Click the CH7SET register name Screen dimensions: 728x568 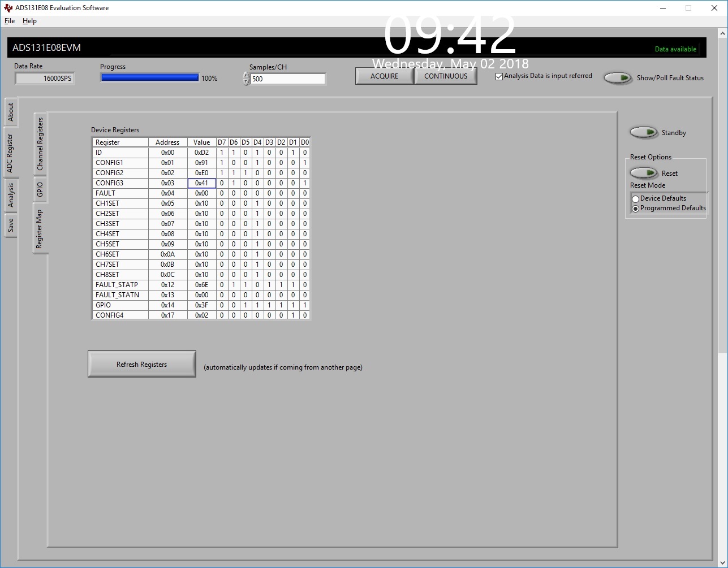(120, 265)
